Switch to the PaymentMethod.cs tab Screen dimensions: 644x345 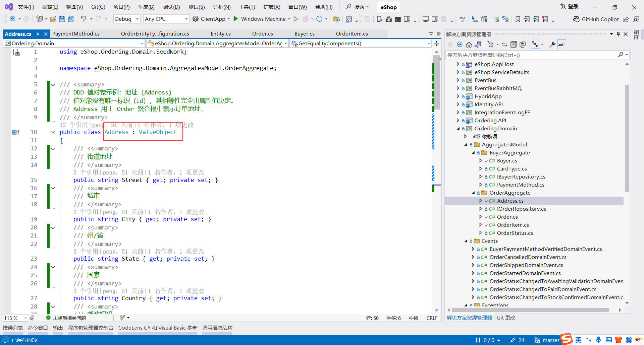point(76,34)
